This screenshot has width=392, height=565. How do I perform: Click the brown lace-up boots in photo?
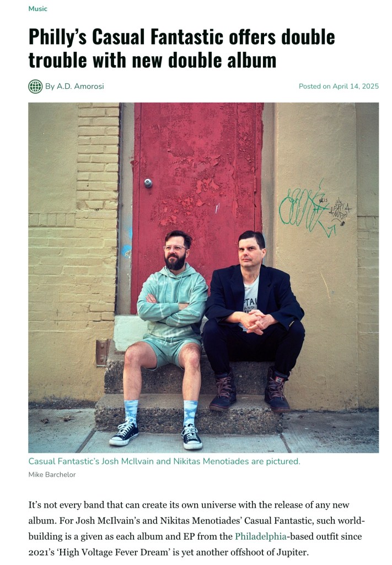[x=249, y=391]
